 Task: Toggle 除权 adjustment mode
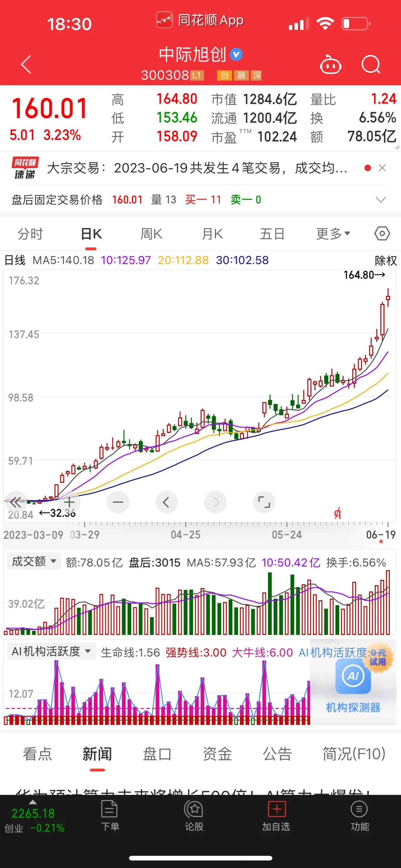tap(386, 260)
